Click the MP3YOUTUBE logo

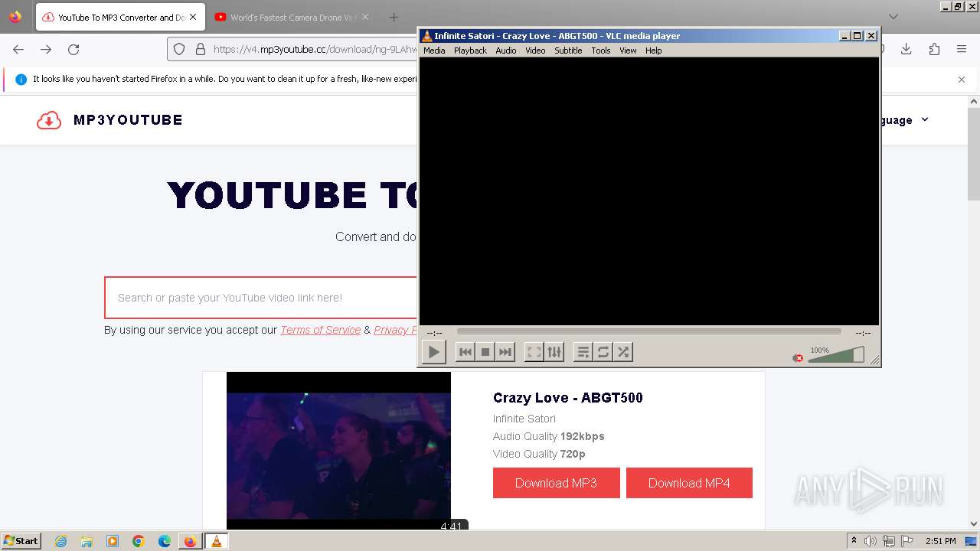109,120
